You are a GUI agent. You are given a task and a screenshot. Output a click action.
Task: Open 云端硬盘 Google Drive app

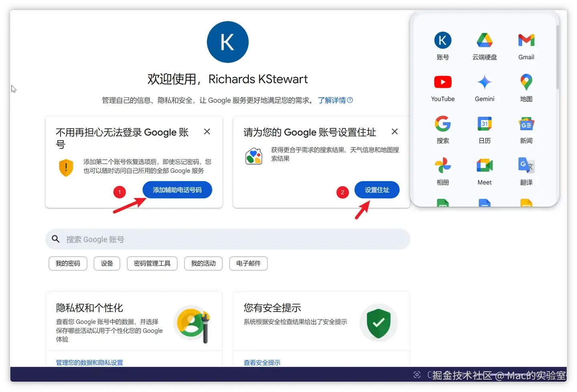pyautogui.click(x=484, y=40)
